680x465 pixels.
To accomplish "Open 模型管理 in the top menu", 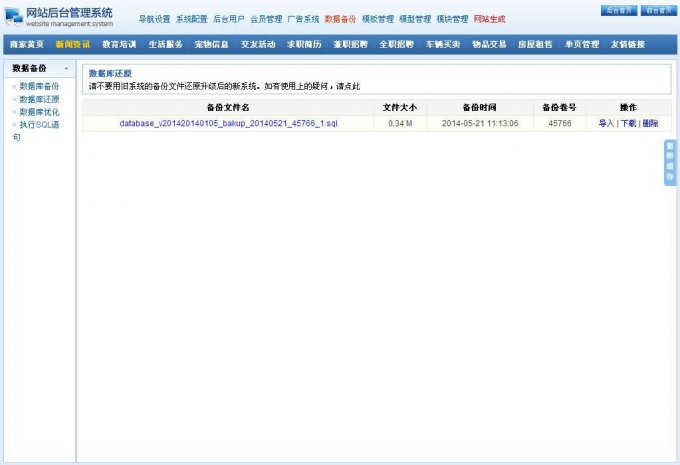I will (415, 19).
